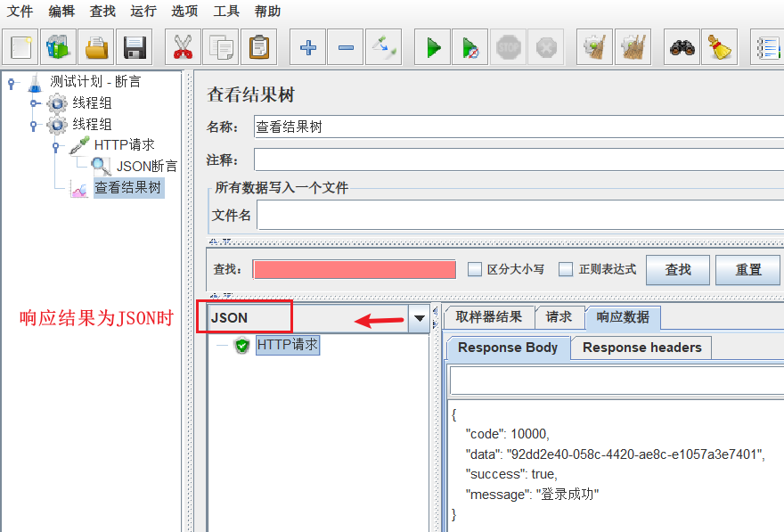Click the greyed Shutdown icon
The height and width of the screenshot is (532, 784).
(546, 47)
